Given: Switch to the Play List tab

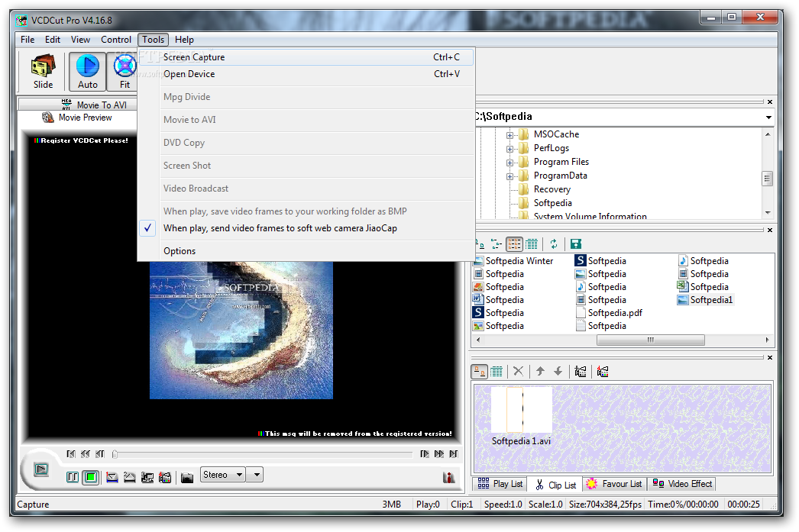Looking at the screenshot, I should coord(500,484).
